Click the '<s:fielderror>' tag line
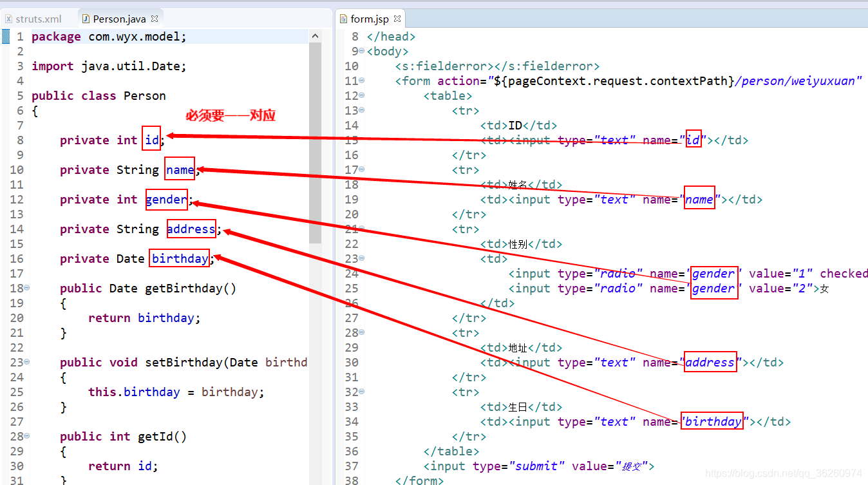 coord(497,66)
